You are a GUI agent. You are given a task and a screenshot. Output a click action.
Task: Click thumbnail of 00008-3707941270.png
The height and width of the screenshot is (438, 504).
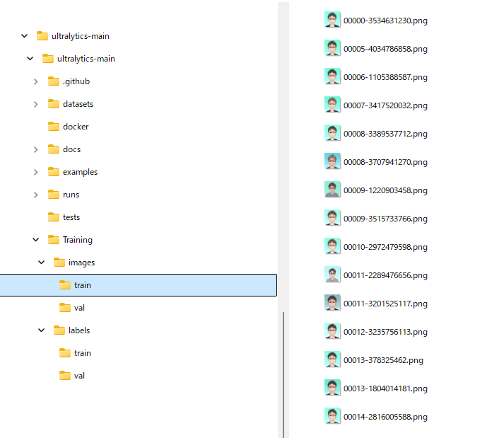[x=332, y=161]
